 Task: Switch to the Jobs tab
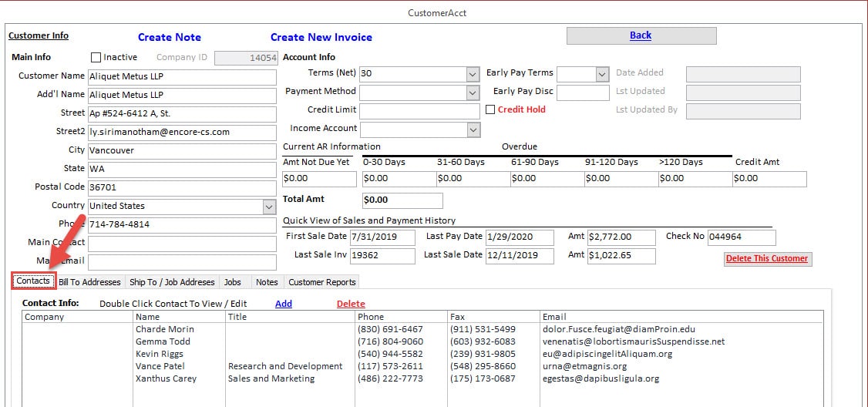[x=233, y=282]
